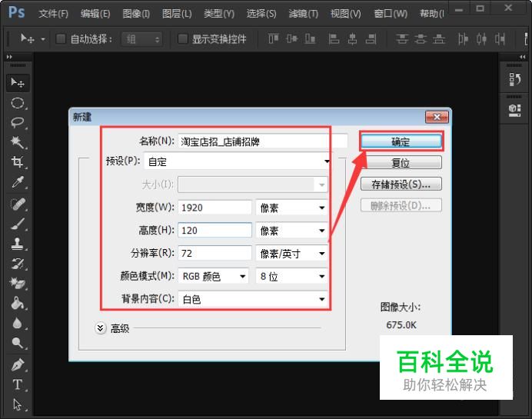Select the Magic Wand tool
532x419 pixels.
[x=18, y=142]
